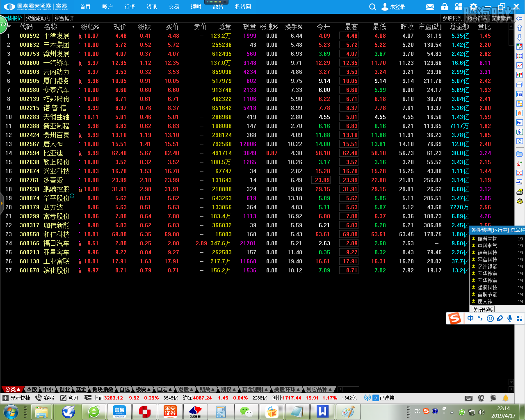Open Sogou toolbox grid icon
525x420 pixels.
click(519, 318)
